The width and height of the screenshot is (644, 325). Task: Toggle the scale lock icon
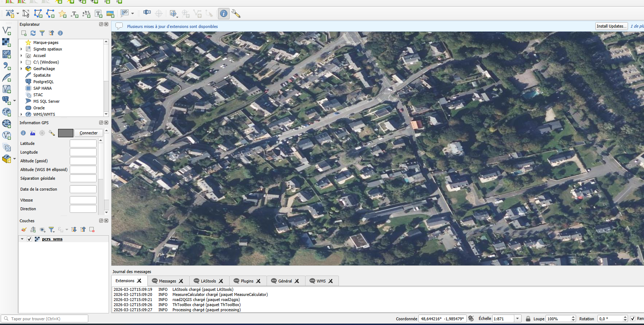click(x=528, y=318)
